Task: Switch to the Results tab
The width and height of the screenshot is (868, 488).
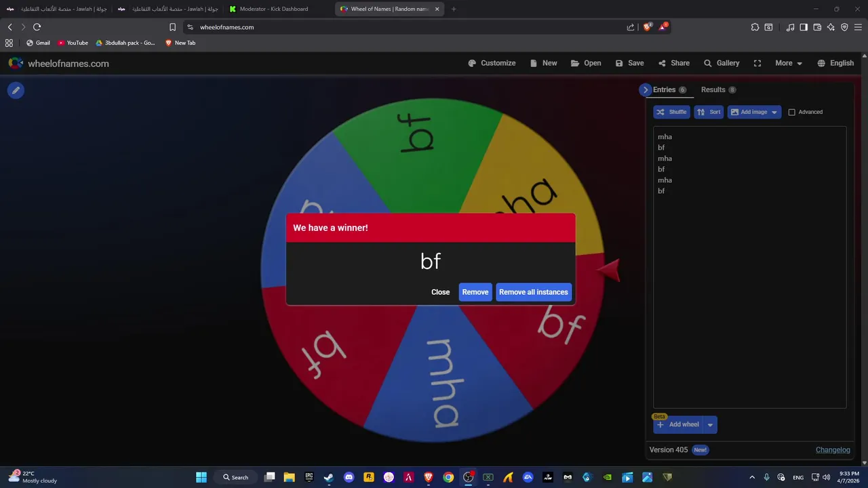Action: (x=718, y=89)
